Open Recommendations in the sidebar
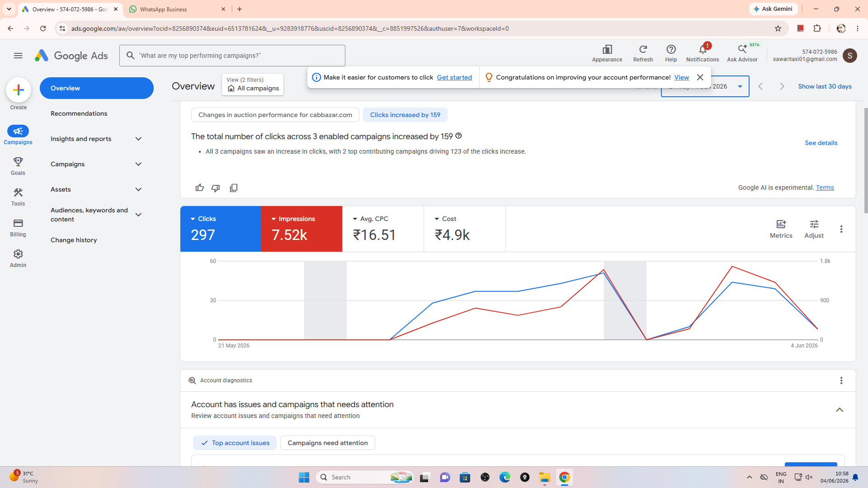 [79, 113]
